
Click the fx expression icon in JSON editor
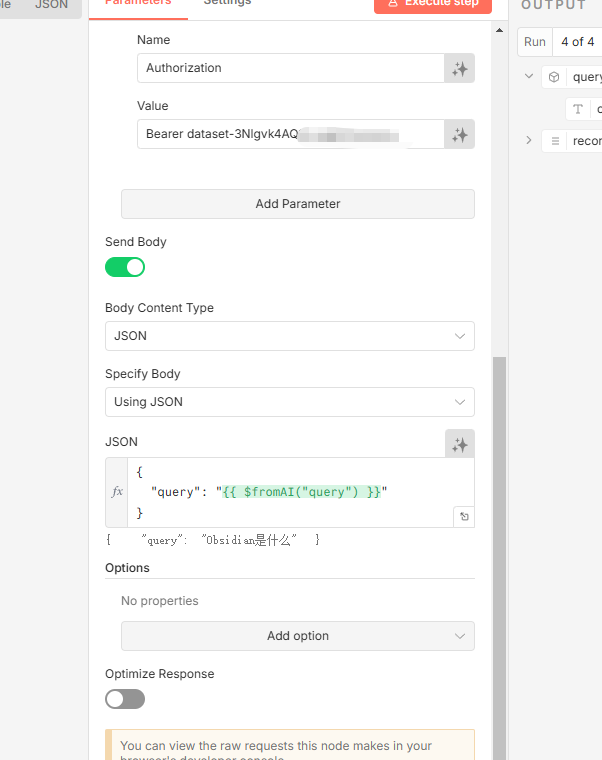117,492
